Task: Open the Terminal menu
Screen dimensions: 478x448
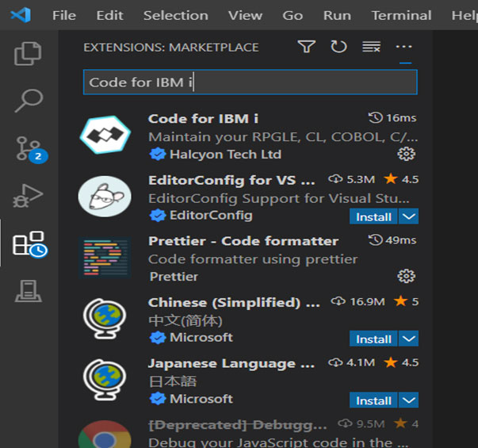Action: (x=401, y=15)
